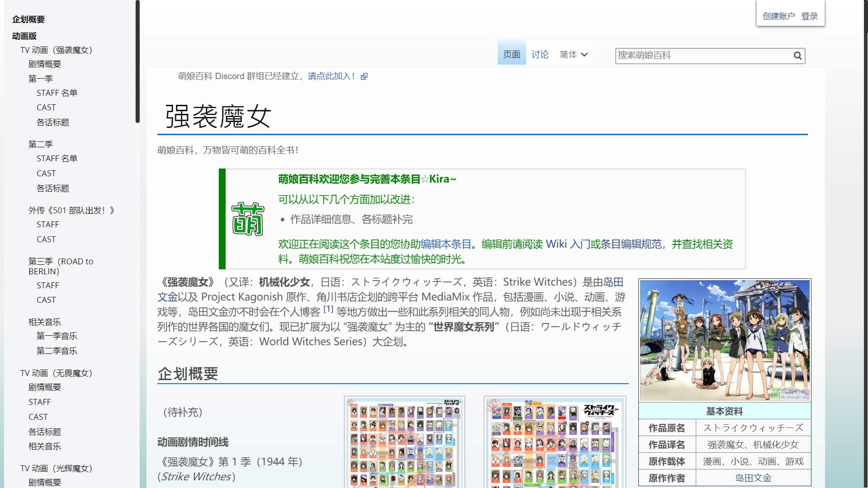Jump to 第二季音乐 in contents
The height and width of the screenshot is (488, 868).
click(57, 351)
